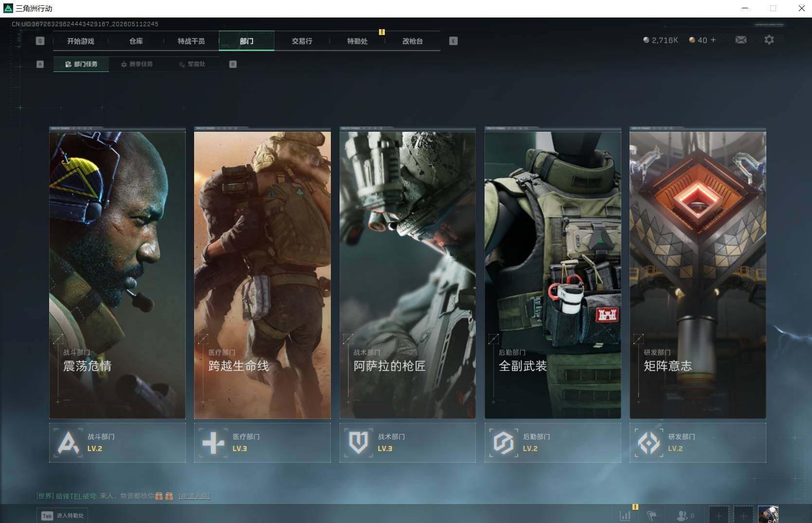Click the research department diamond icon
This screenshot has width=812, height=523.
pos(649,443)
